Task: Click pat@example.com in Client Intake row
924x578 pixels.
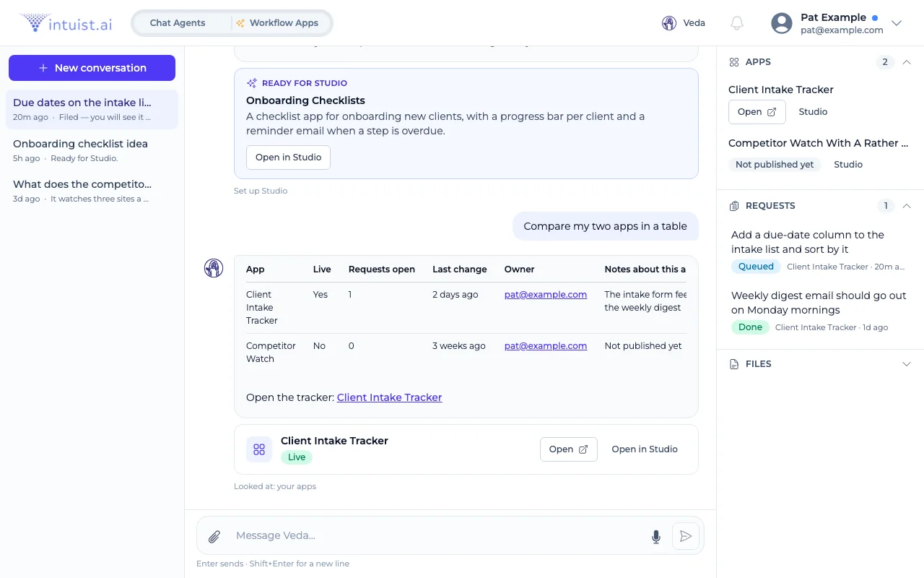Action: [546, 295]
